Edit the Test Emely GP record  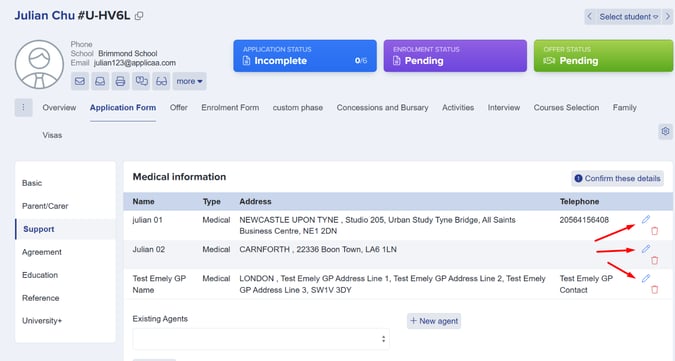[x=646, y=278]
